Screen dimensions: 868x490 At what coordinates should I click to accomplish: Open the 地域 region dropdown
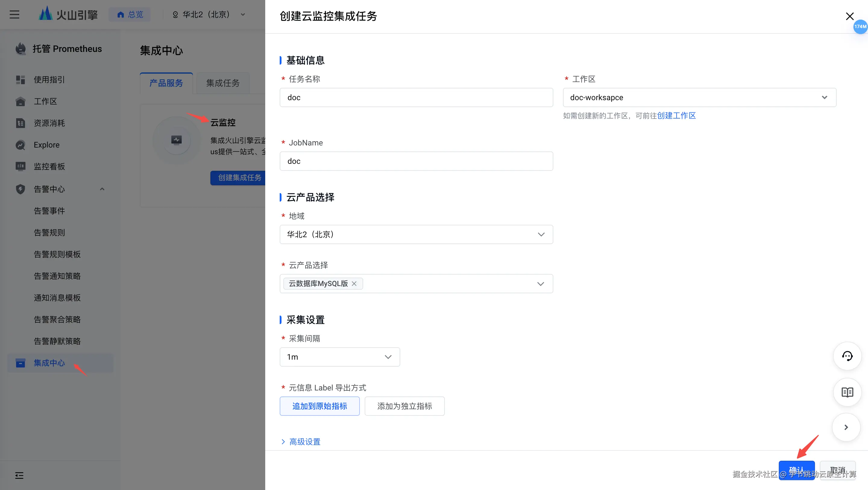pyautogui.click(x=416, y=234)
